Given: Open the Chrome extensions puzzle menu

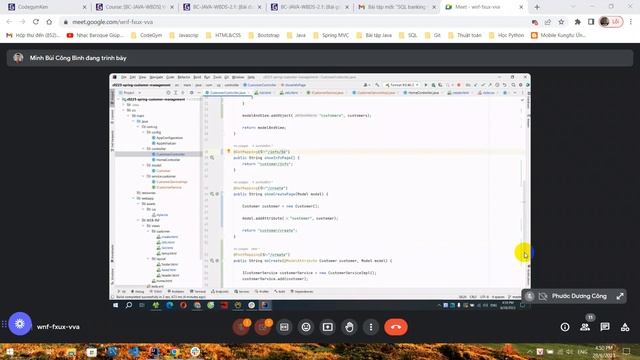Looking at the screenshot, I should [578, 22].
